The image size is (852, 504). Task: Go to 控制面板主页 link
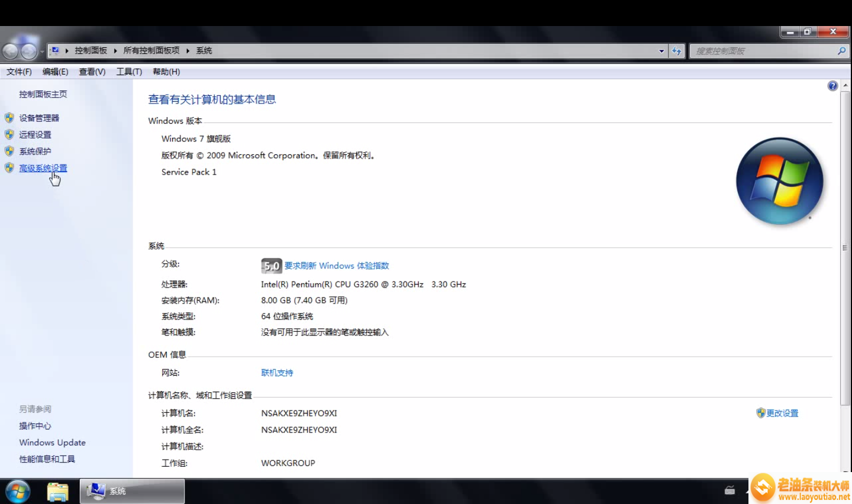click(43, 94)
